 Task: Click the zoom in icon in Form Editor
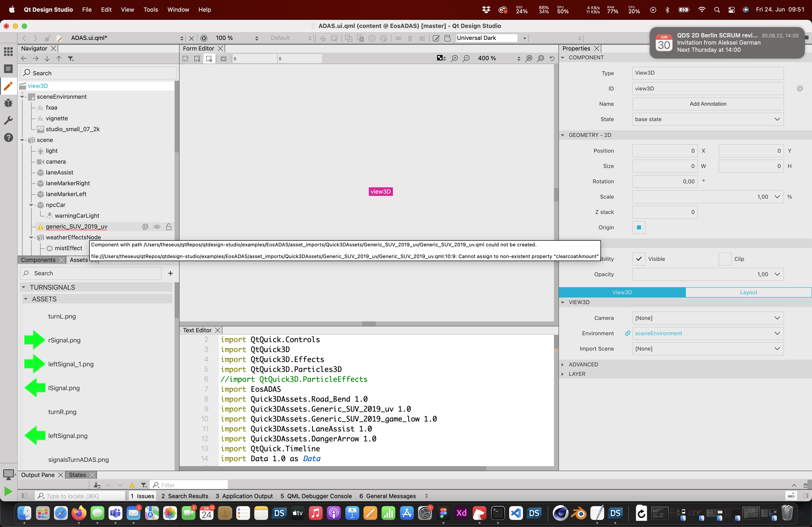click(x=454, y=58)
